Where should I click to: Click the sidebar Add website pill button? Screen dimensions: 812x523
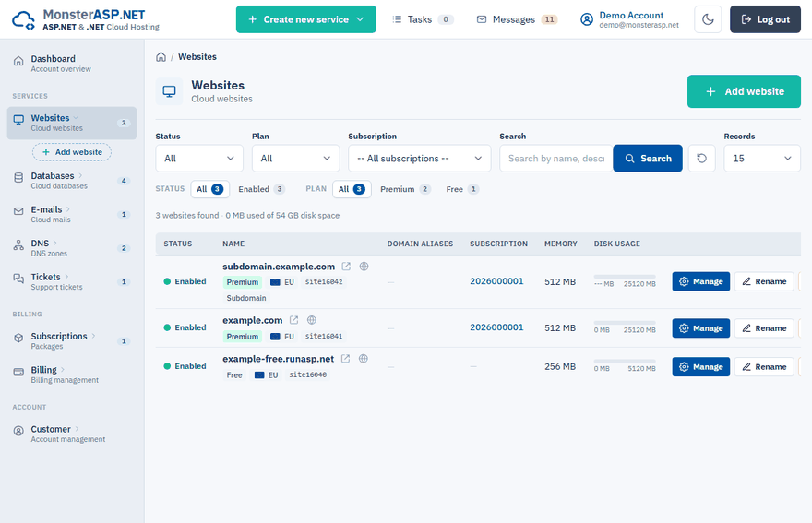[72, 152]
